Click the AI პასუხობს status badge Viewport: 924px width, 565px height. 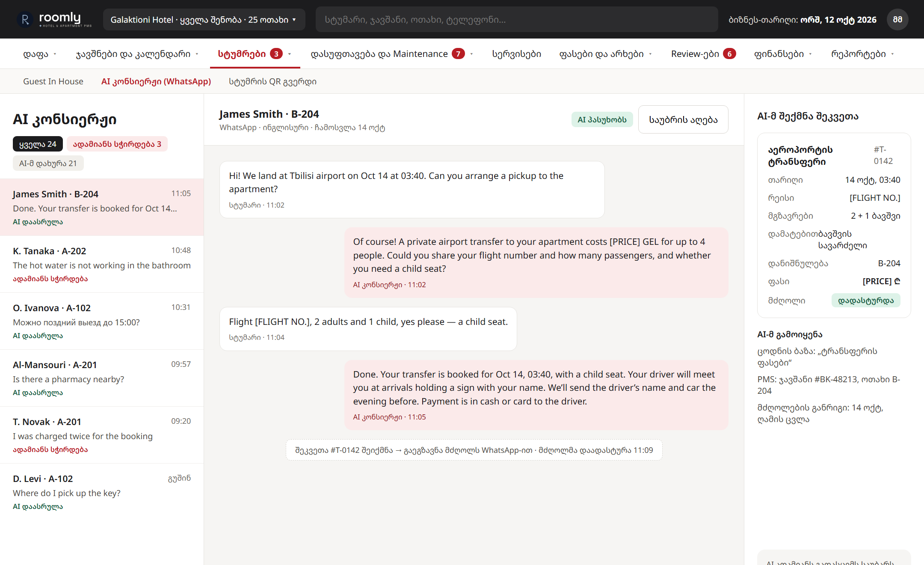(602, 119)
